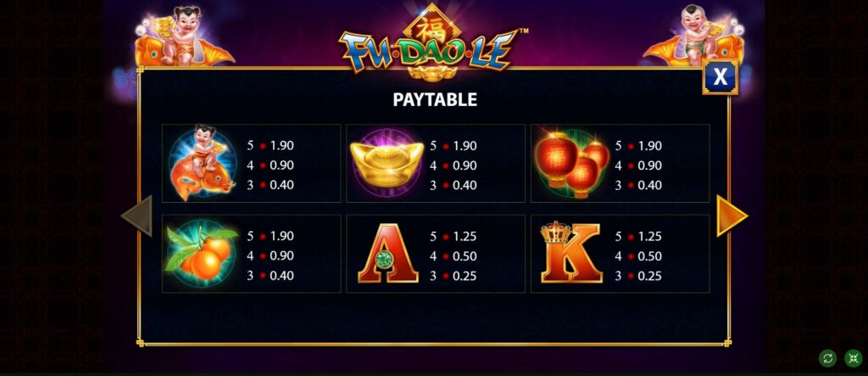The height and width of the screenshot is (376, 868).
Task: Click the oranges symbol
Action: tap(202, 254)
